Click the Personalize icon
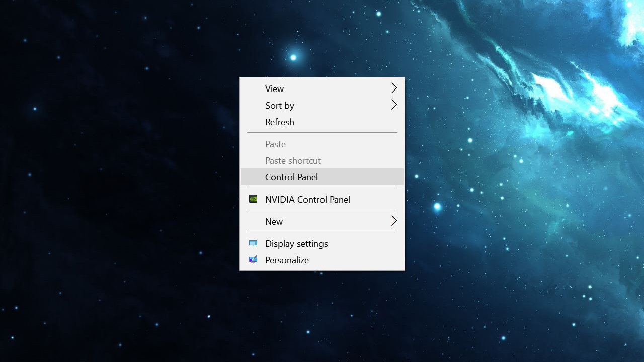Screen dimensions: 644x362 tap(253, 260)
